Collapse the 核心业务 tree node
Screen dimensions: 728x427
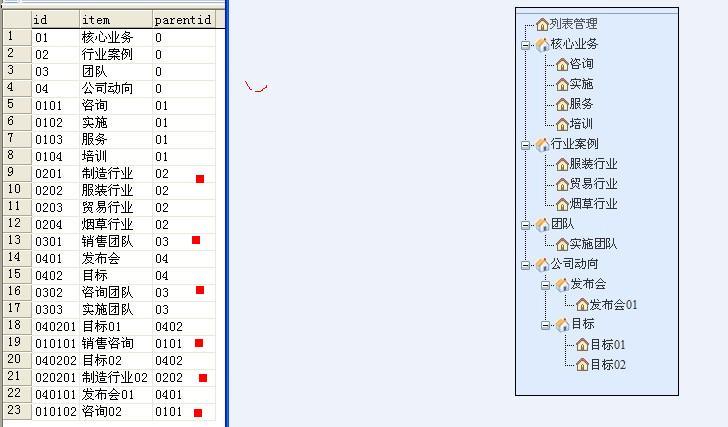[x=525, y=45]
